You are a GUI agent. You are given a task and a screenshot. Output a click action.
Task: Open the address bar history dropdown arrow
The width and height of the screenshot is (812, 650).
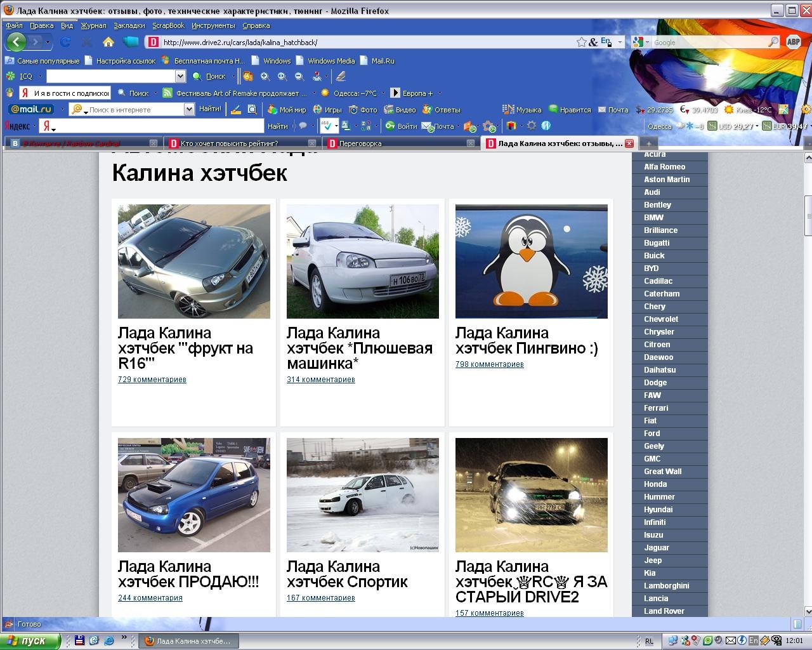click(x=620, y=43)
